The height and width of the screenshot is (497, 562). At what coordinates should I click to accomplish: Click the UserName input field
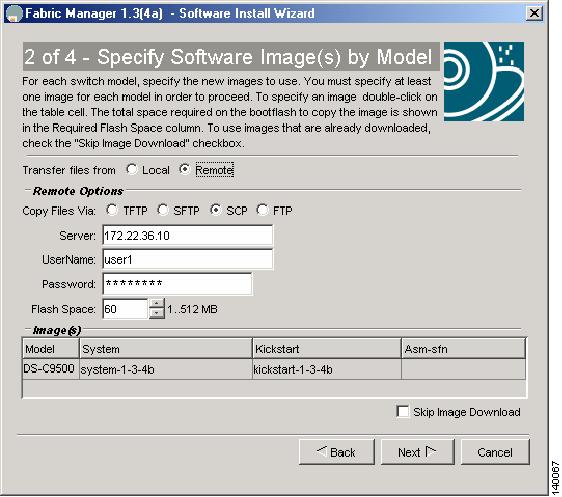187,259
